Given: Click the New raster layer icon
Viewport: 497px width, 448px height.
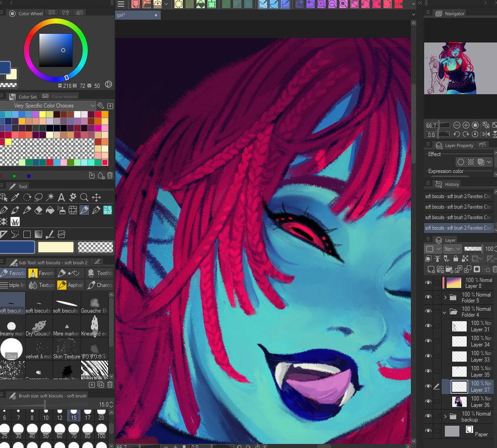Looking at the screenshot, I should coord(431,269).
